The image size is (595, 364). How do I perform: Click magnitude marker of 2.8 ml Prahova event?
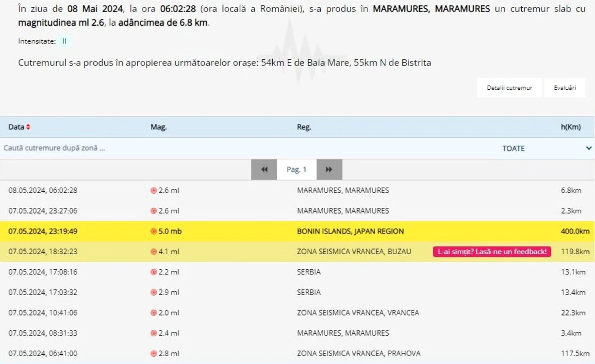154,354
